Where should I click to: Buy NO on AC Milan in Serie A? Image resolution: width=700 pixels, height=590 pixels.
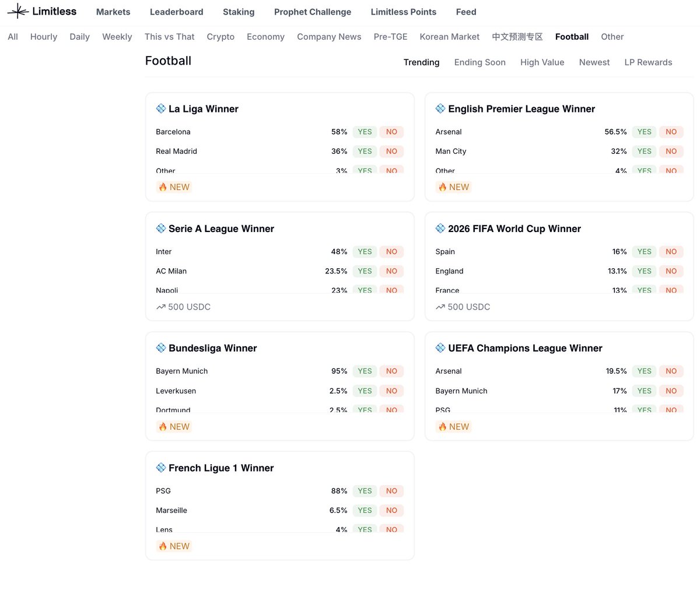(x=391, y=271)
